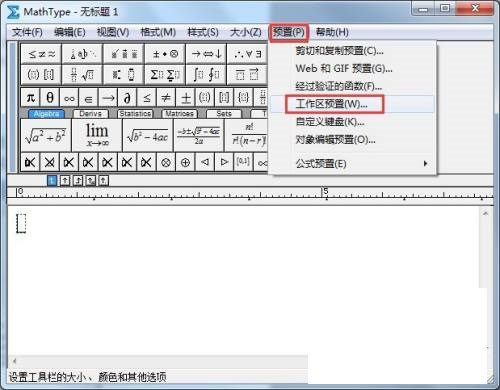The width and height of the screenshot is (500, 390).
Task: Insert the not-equal symbol ≠
Action: click(166, 97)
